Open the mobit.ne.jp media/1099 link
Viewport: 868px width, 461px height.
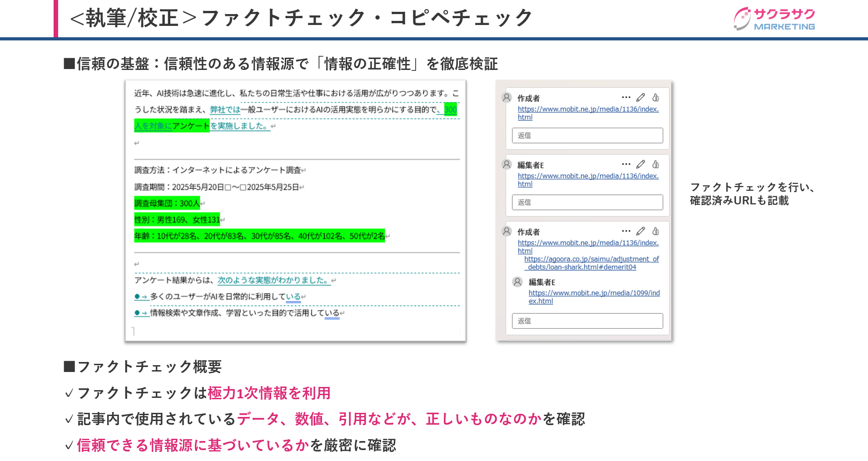[x=594, y=293]
